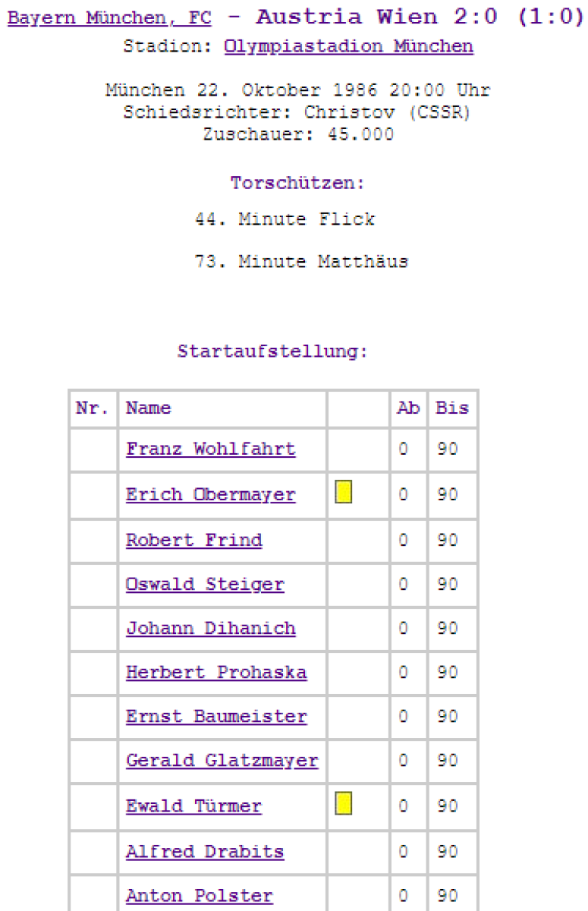Go to Robert Frind's profile link
The width and height of the screenshot is (588, 911).
193,541
